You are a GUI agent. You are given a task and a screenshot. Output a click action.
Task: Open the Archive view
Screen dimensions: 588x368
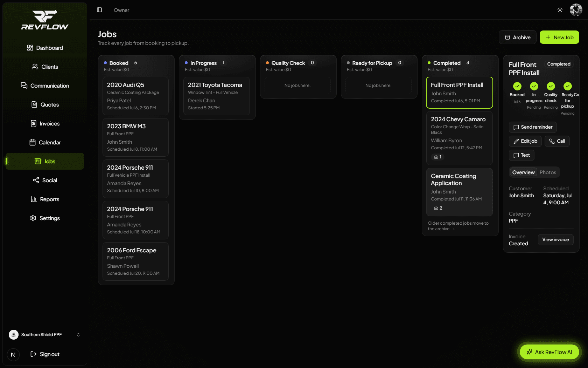pyautogui.click(x=517, y=37)
